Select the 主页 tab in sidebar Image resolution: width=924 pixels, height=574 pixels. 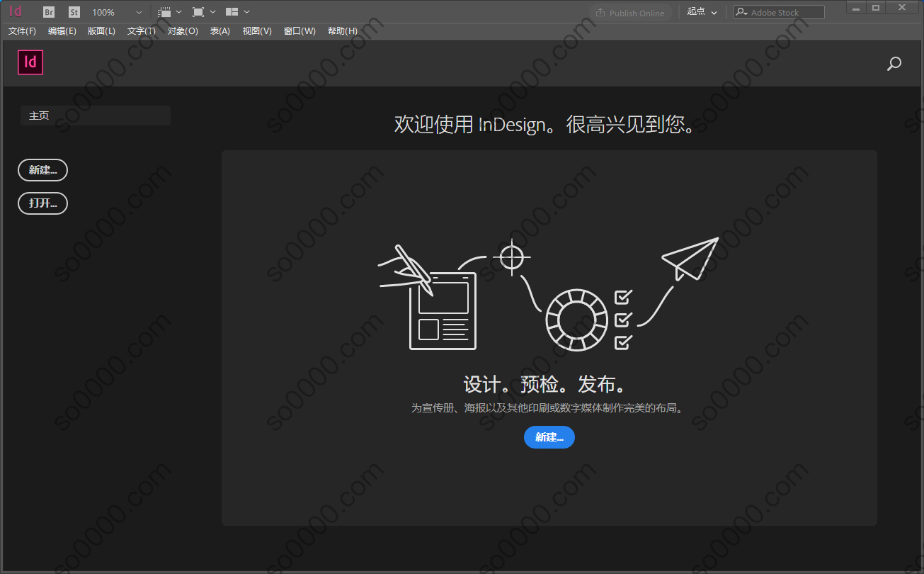click(96, 116)
